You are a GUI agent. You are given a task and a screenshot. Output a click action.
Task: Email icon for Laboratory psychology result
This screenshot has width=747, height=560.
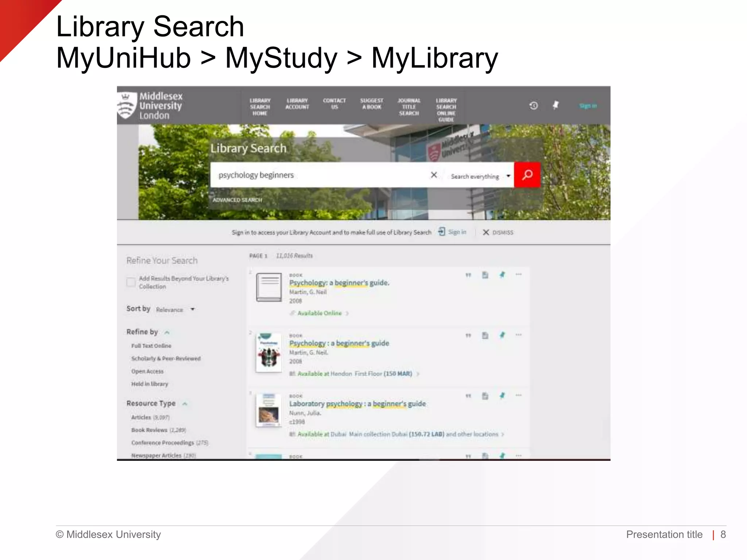tap(485, 396)
